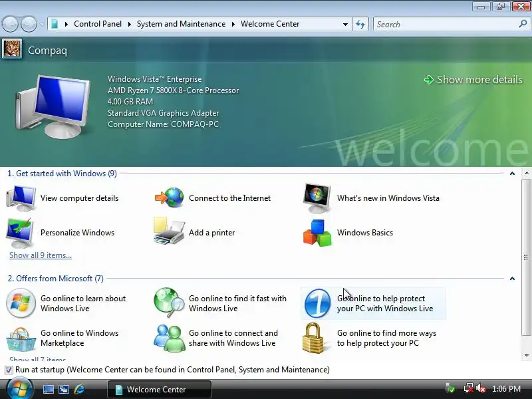Click the large computer image in the banner
This screenshot has width=532, height=399.
53,106
